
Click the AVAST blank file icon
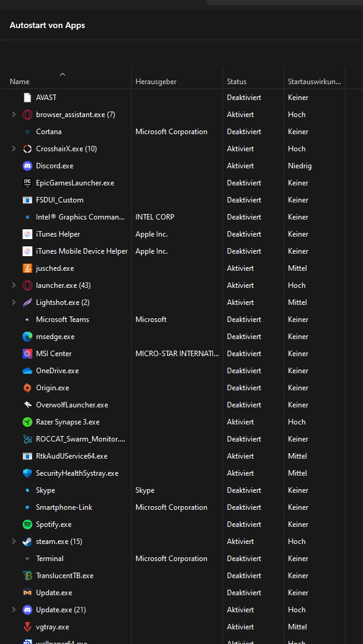click(27, 98)
